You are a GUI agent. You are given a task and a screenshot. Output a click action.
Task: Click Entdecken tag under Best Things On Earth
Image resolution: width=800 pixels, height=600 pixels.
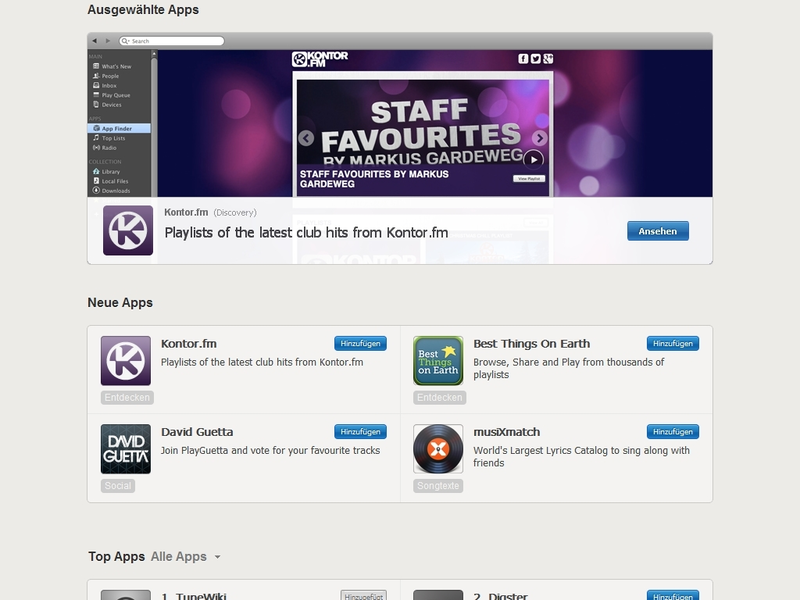click(x=439, y=397)
